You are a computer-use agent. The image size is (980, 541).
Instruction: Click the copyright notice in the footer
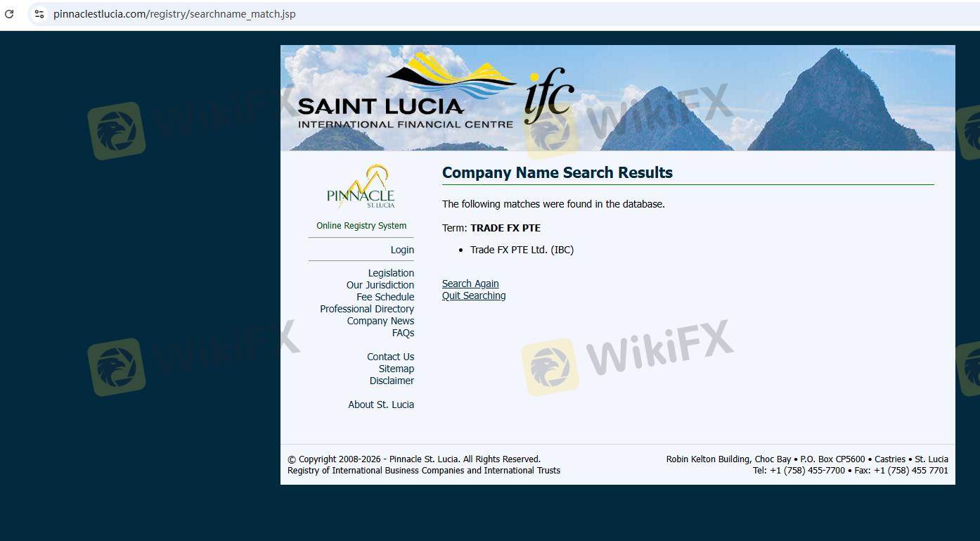414,459
